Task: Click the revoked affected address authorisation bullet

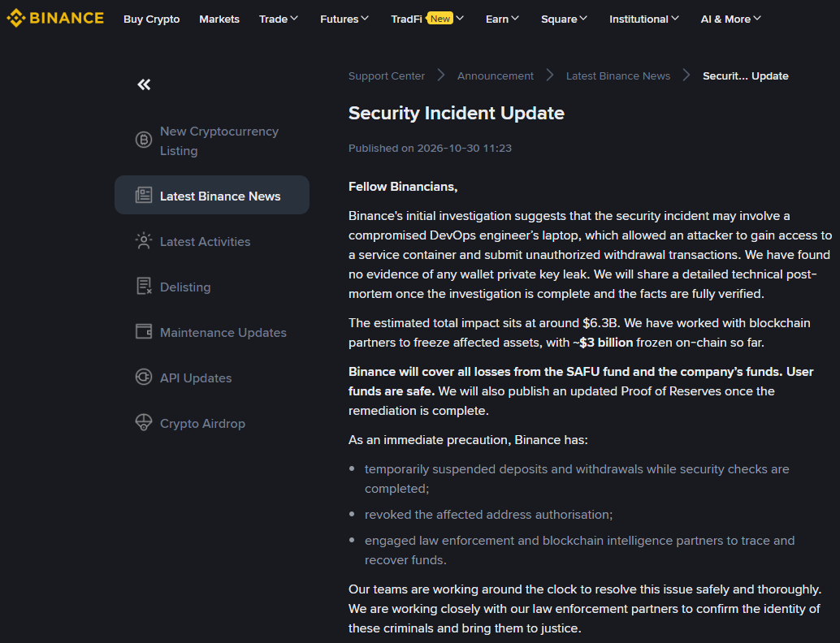Action: pyautogui.click(x=488, y=515)
